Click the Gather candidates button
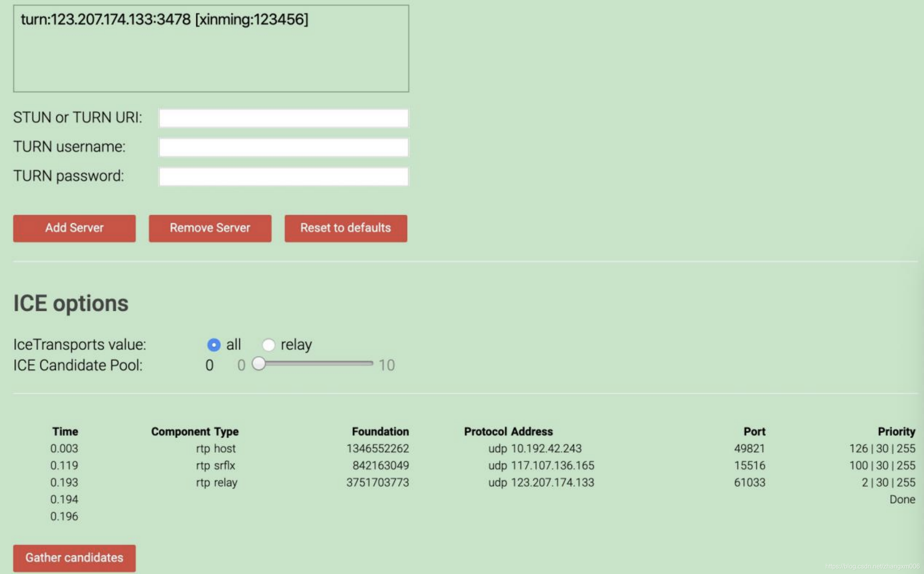The width and height of the screenshot is (924, 574). [x=74, y=558]
